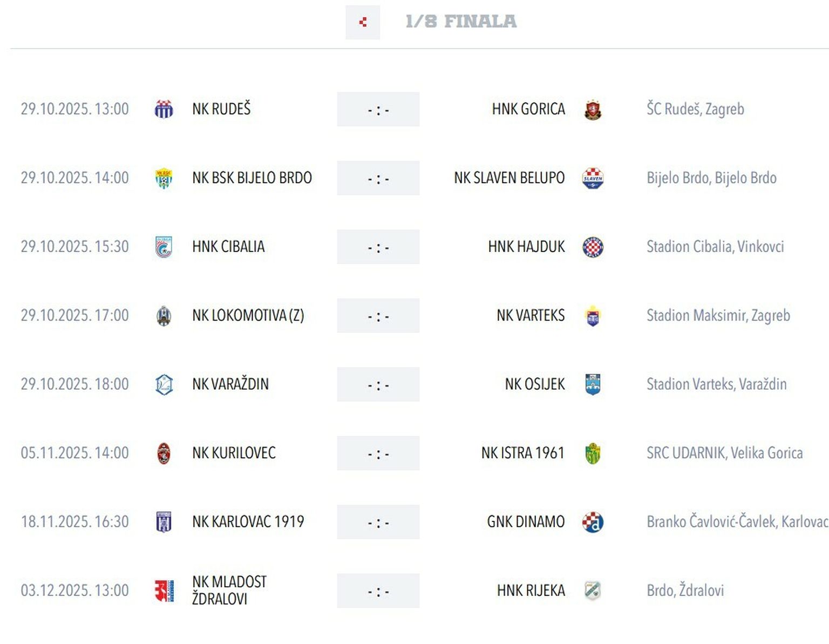Click the HNK Hajduk checkered crest

click(x=593, y=247)
